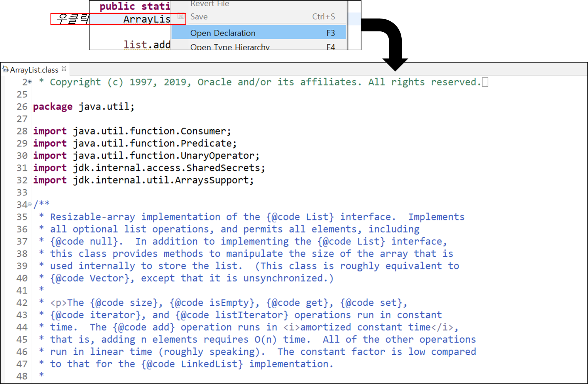Image resolution: width=588 pixels, height=384 pixels.
Task: Click 'unsynchronized' on line 40
Action: pyautogui.click(x=283, y=278)
